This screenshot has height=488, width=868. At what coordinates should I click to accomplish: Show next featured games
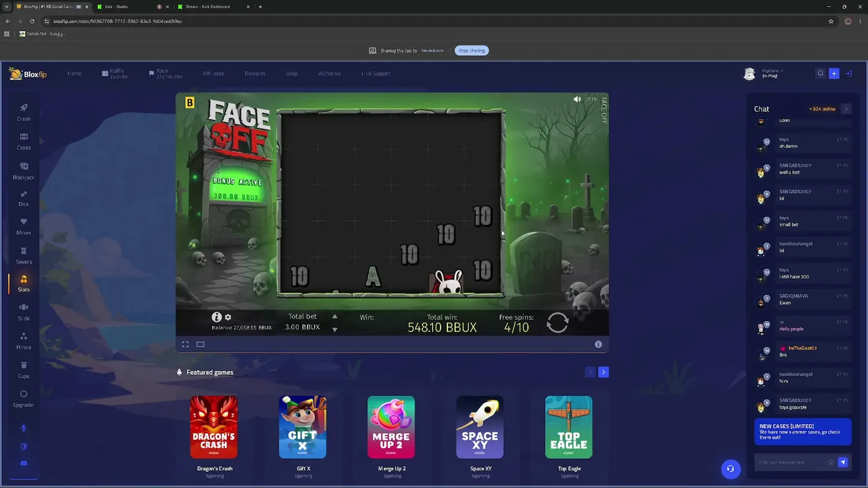coord(604,372)
